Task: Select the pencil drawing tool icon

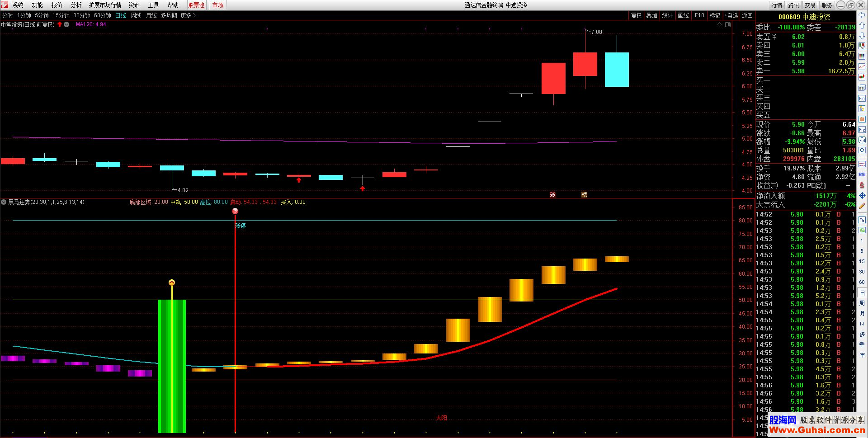Action: click(x=862, y=206)
